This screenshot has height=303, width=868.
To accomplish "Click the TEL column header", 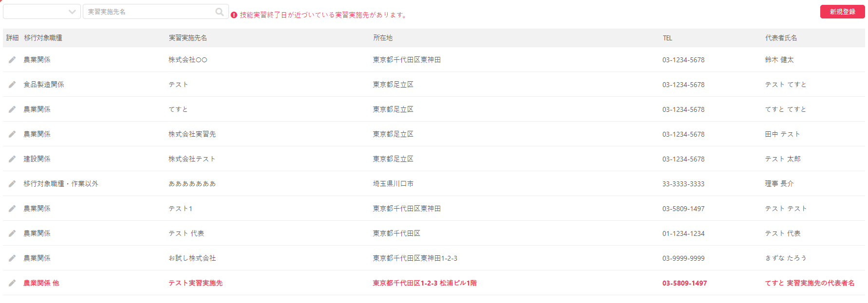I will [x=667, y=38].
